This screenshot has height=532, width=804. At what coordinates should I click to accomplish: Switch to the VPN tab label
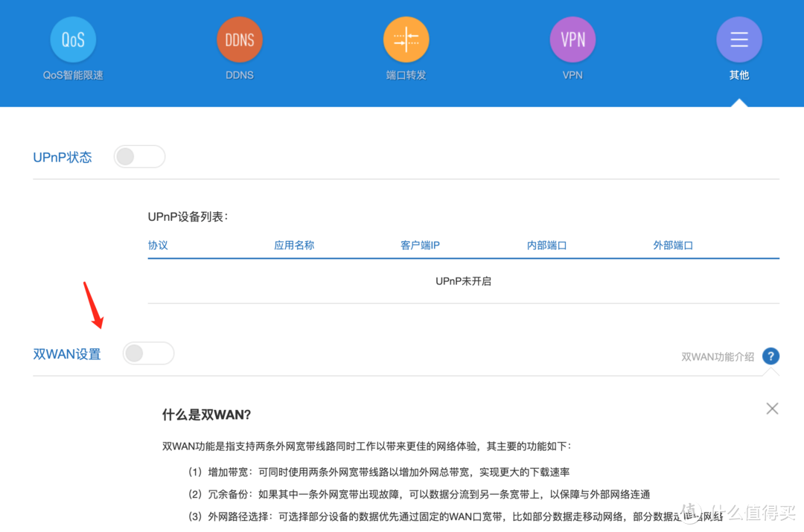coord(572,74)
